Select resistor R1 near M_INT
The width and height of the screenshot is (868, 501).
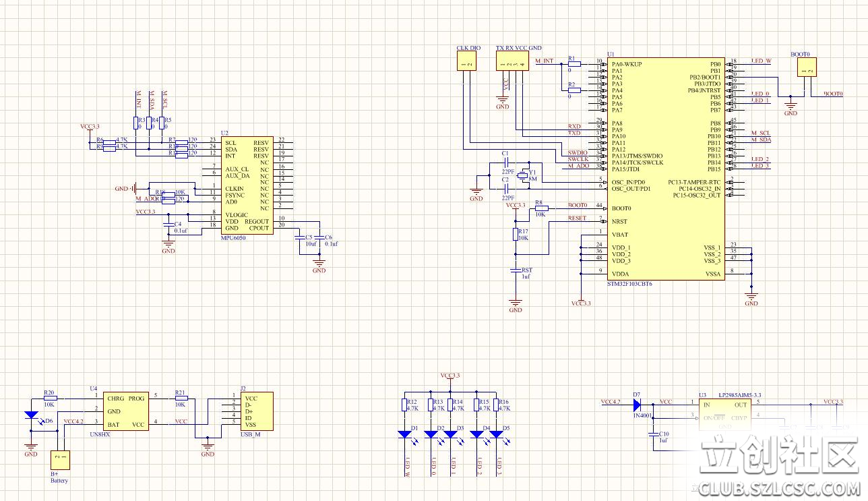pyautogui.click(x=574, y=64)
